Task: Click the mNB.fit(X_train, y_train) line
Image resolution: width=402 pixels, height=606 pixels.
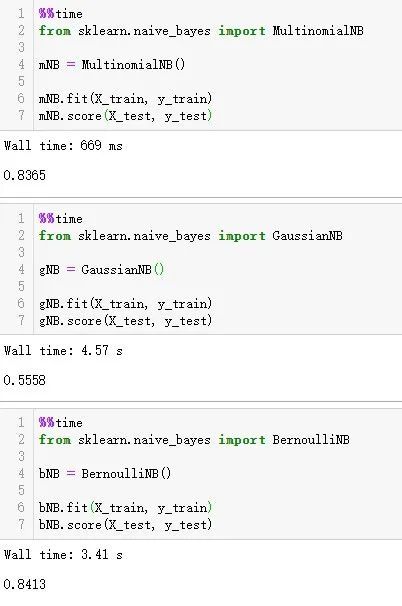Action: 126,99
